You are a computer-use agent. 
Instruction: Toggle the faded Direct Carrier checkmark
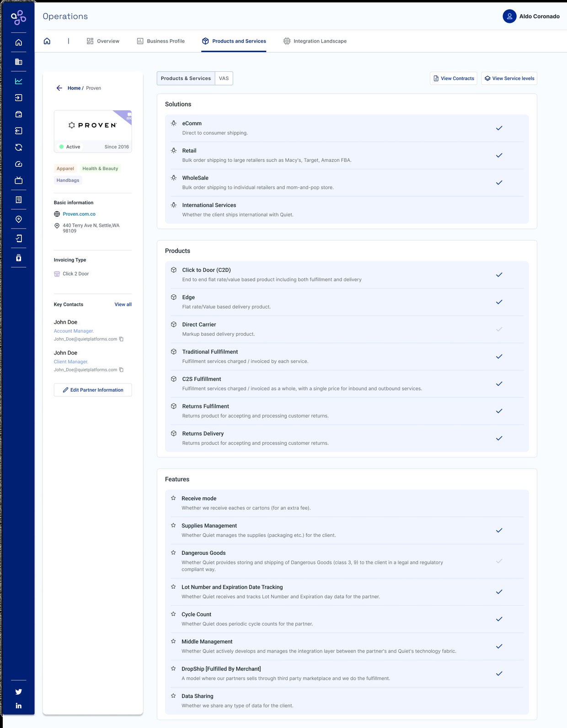coord(499,329)
